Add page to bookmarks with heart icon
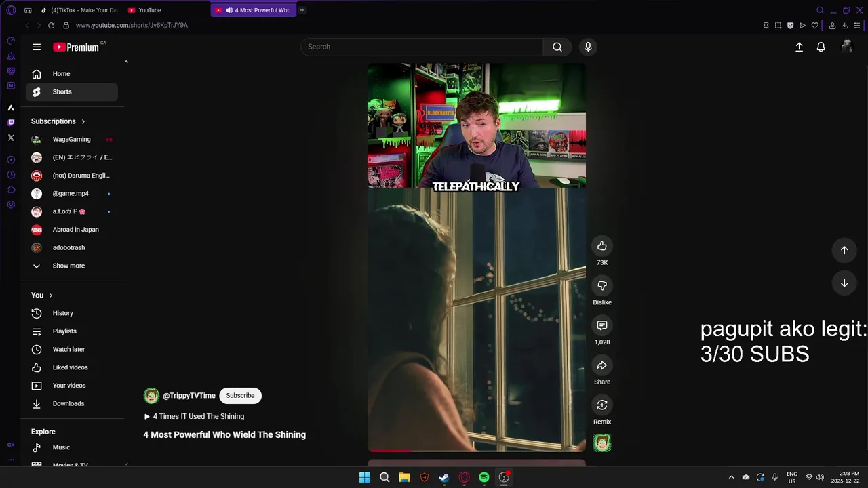The width and height of the screenshot is (868, 488). [x=815, y=26]
